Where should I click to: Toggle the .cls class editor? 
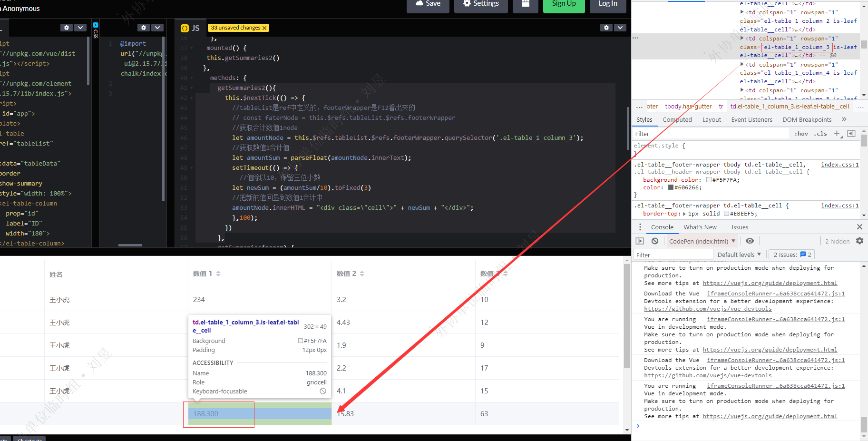[x=820, y=134]
